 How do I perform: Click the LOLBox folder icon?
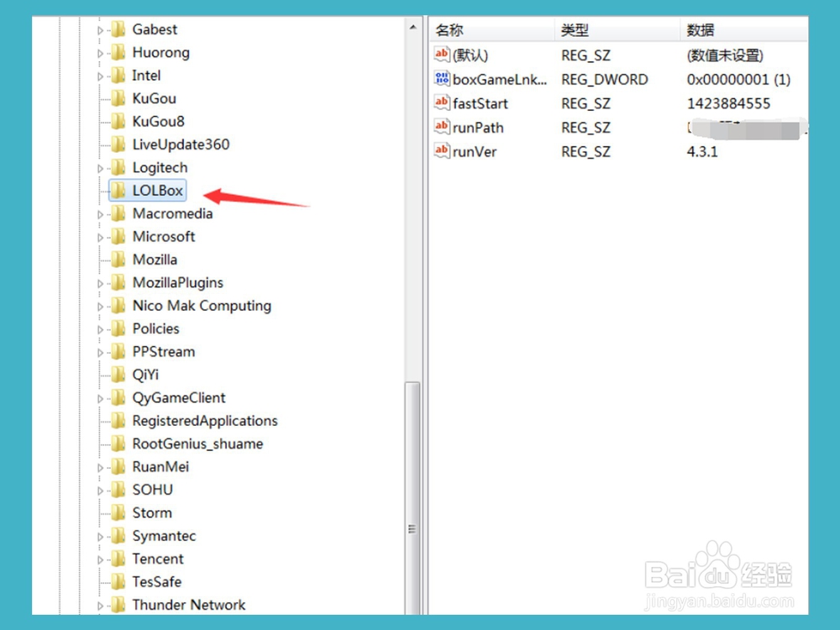tap(117, 191)
